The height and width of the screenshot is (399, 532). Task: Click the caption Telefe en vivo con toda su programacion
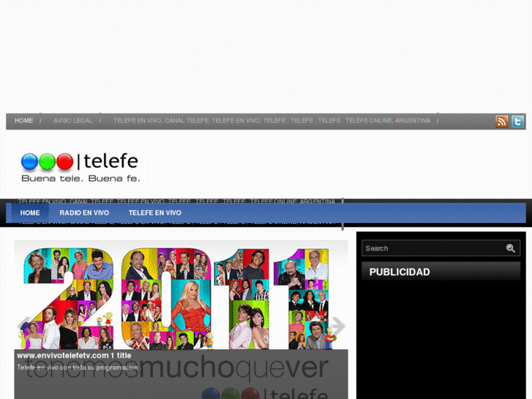[79, 368]
